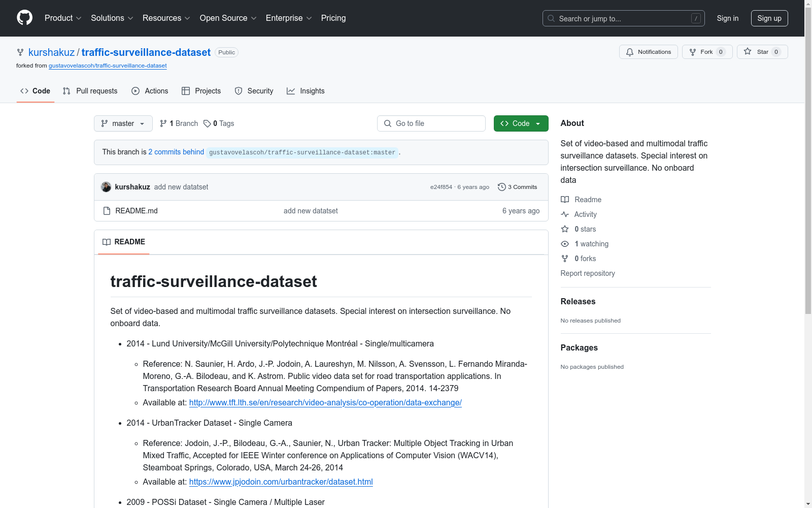Click the 1 Branch link

[x=179, y=123]
